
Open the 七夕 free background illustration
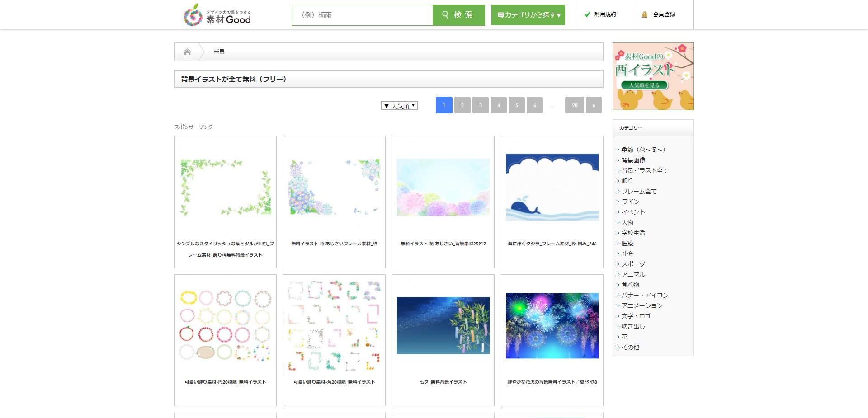443,326
